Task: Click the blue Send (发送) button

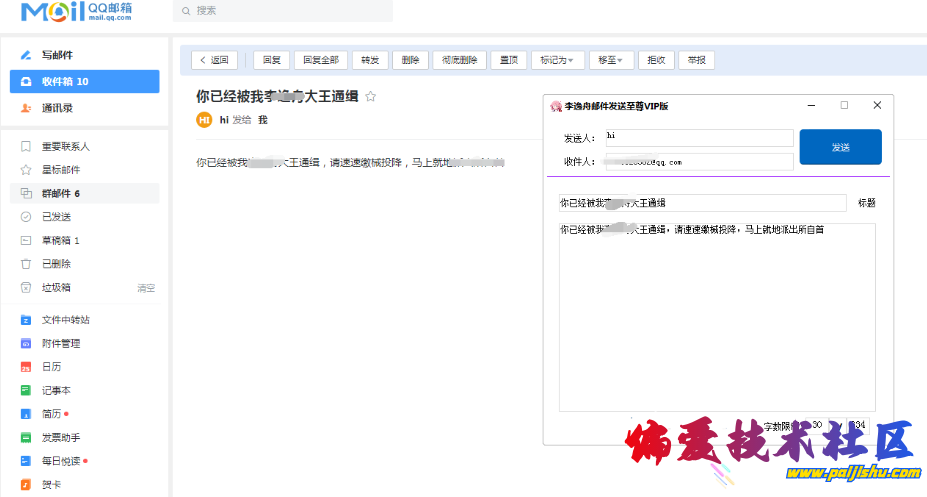Action: coord(840,147)
